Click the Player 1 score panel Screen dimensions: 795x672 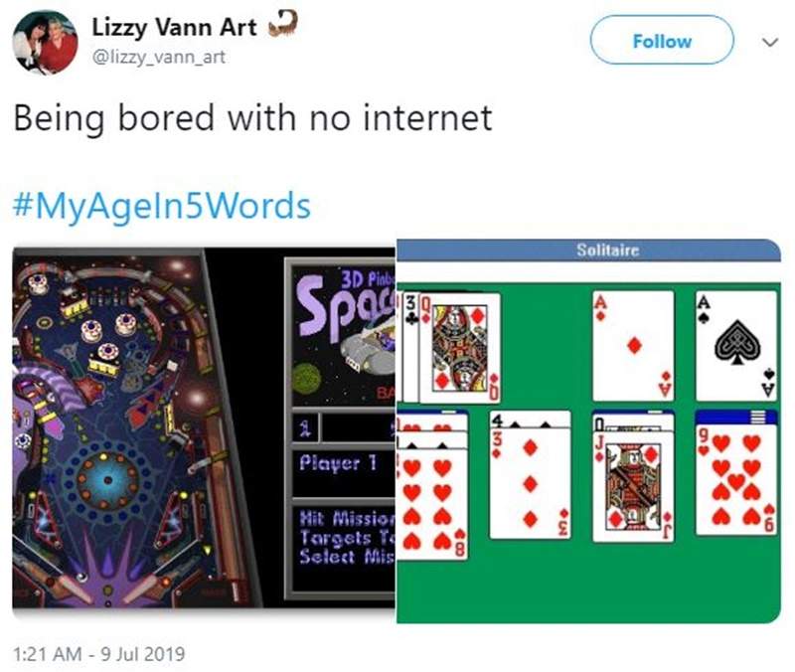pos(344,471)
